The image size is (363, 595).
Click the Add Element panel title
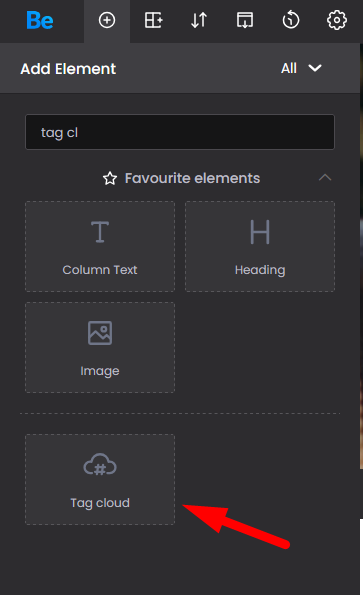[68, 69]
